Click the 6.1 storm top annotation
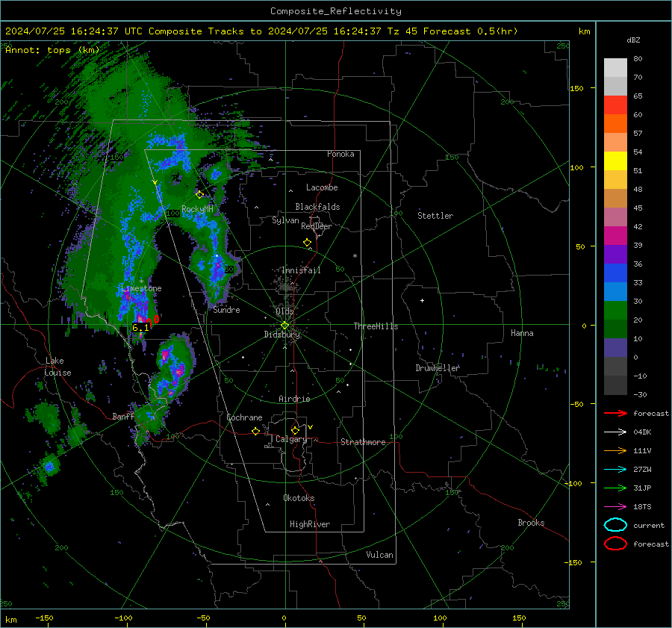Viewport: 672px width, 628px height. (x=140, y=328)
